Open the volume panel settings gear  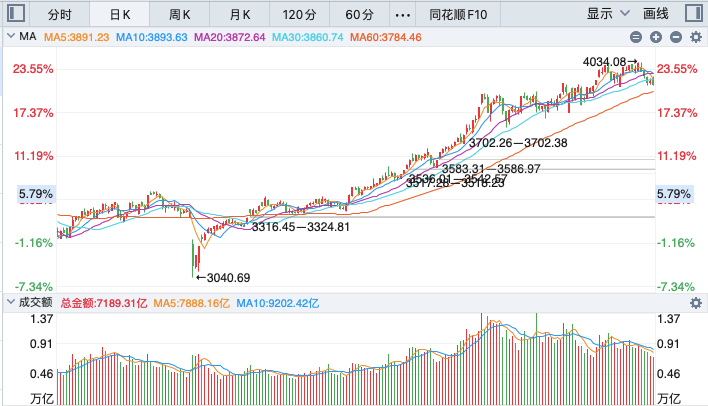pos(696,302)
